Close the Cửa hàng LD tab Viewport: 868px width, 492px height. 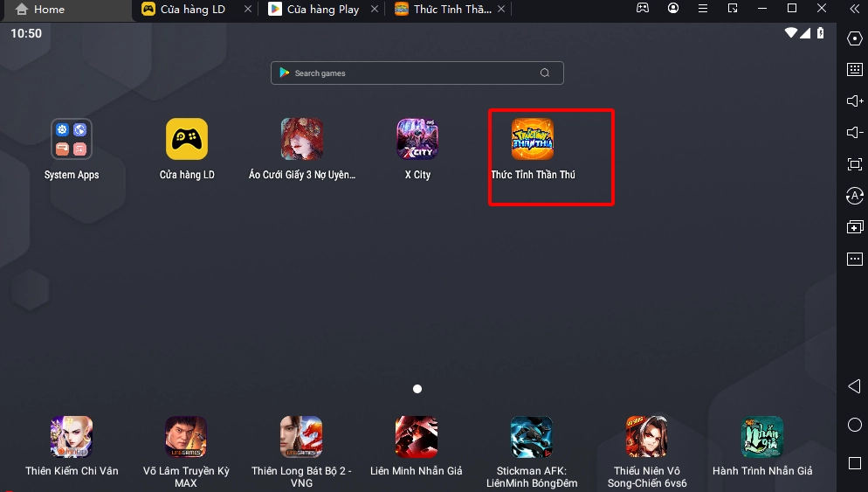[x=248, y=9]
